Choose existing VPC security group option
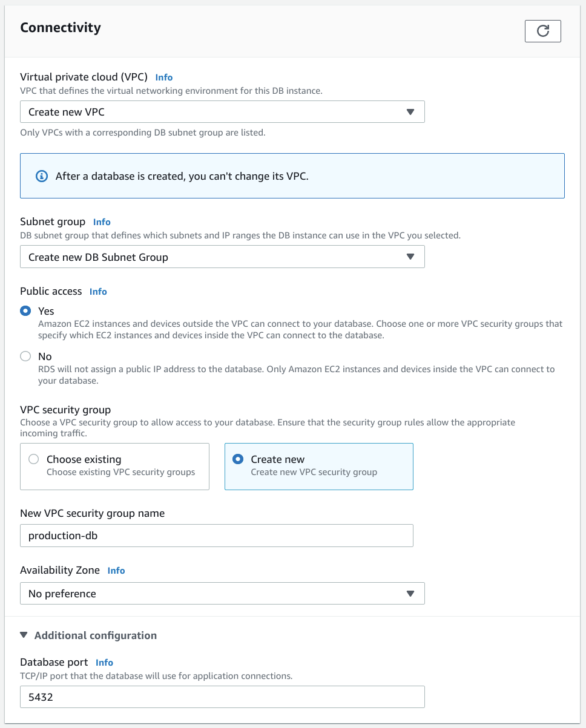 point(34,459)
